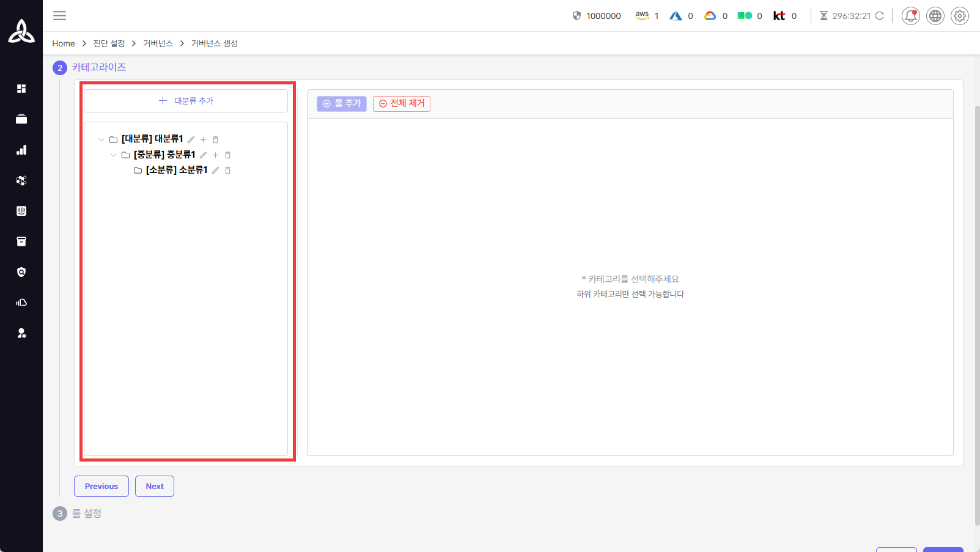This screenshot has width=980, height=552.
Task: Open the settings gear icon
Action: pos(959,16)
